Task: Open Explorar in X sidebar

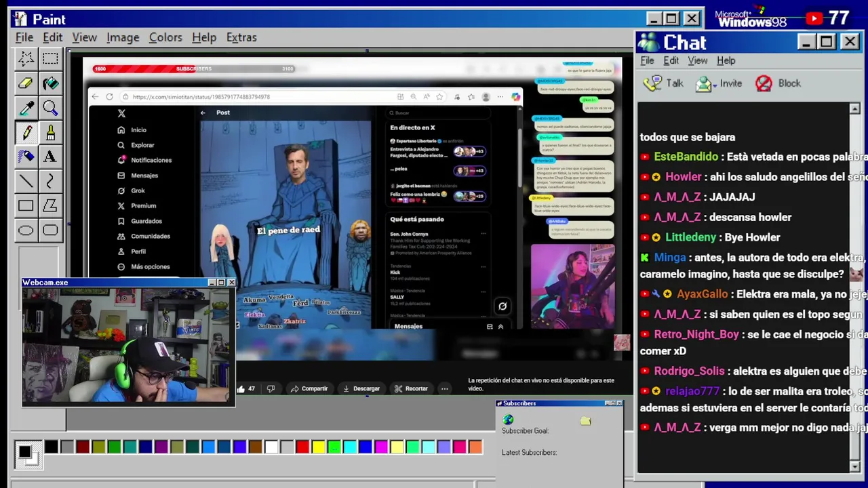Action: click(x=136, y=145)
